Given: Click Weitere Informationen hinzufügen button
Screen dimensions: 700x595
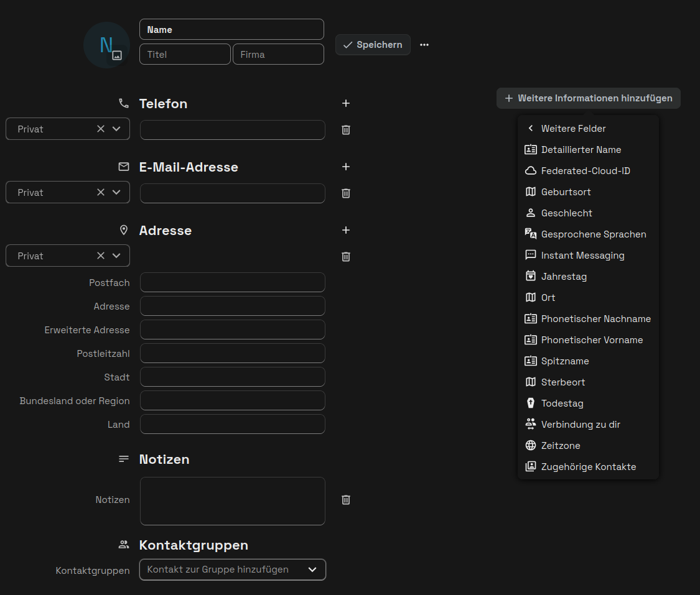Looking at the screenshot, I should pyautogui.click(x=588, y=98).
